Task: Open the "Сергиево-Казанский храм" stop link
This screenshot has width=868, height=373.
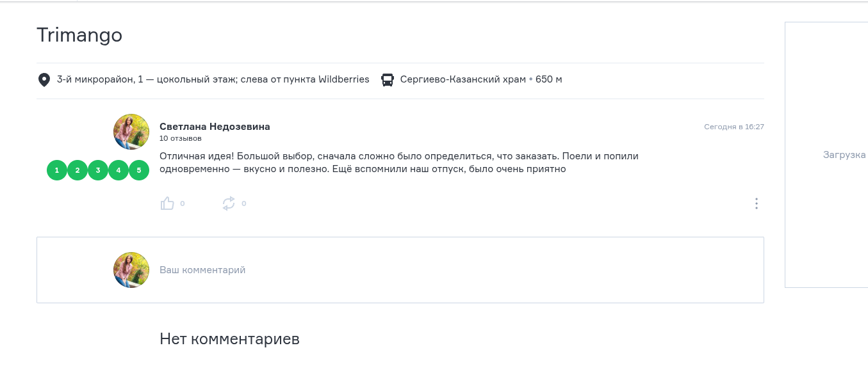Action: coord(463,79)
